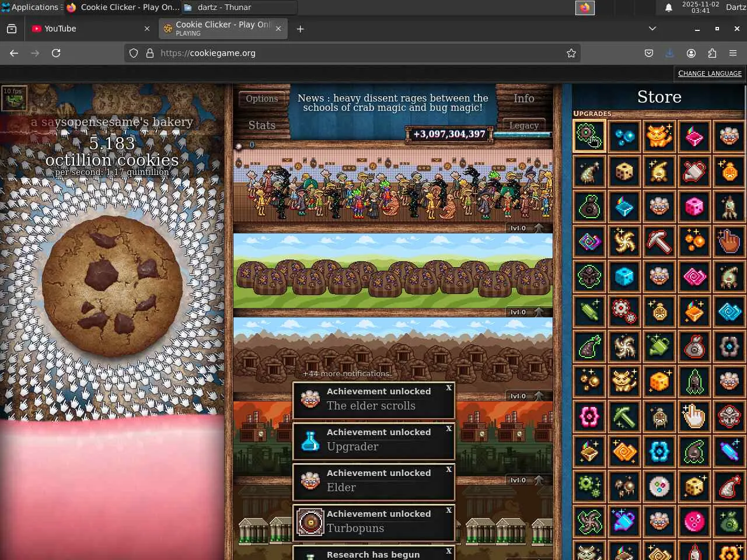Switch to the dartz - Thunar window
Viewport: 747px width, 560px height.
click(x=238, y=7)
